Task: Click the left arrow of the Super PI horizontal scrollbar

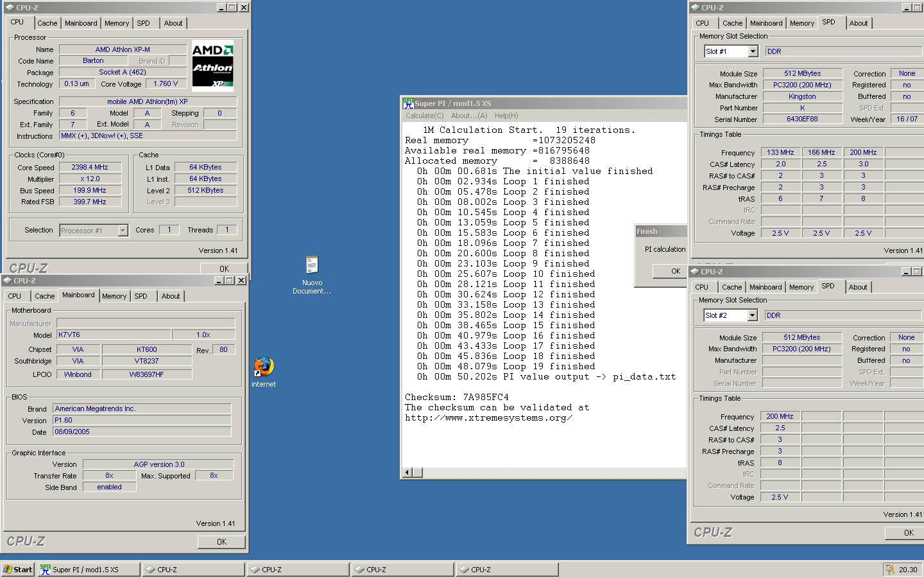Action: [407, 473]
